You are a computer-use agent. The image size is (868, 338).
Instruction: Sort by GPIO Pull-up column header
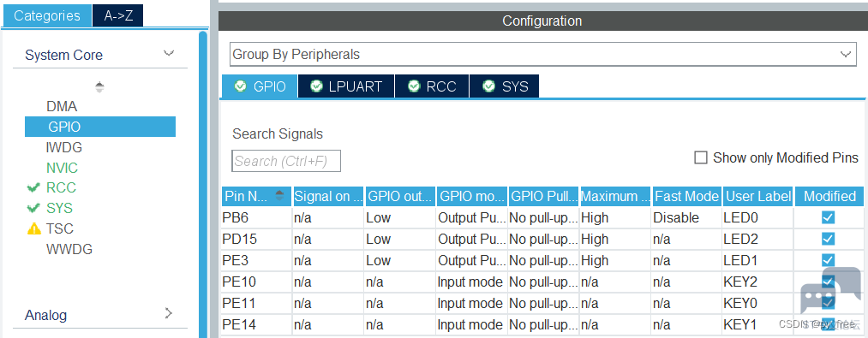pos(543,196)
